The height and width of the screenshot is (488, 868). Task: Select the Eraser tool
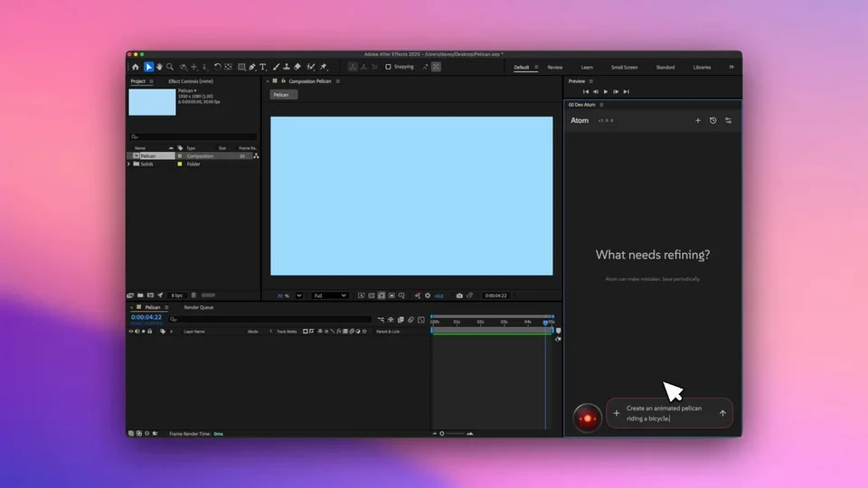point(297,67)
